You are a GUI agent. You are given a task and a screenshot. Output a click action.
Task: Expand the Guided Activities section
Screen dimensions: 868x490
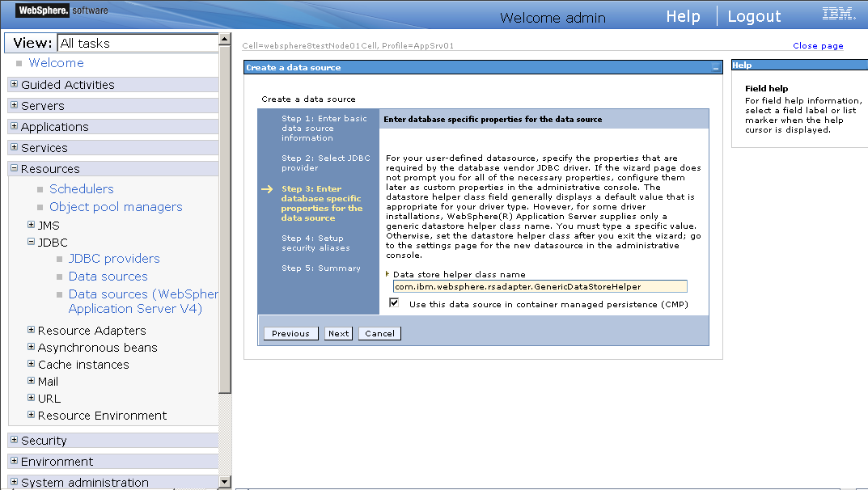pos(13,84)
